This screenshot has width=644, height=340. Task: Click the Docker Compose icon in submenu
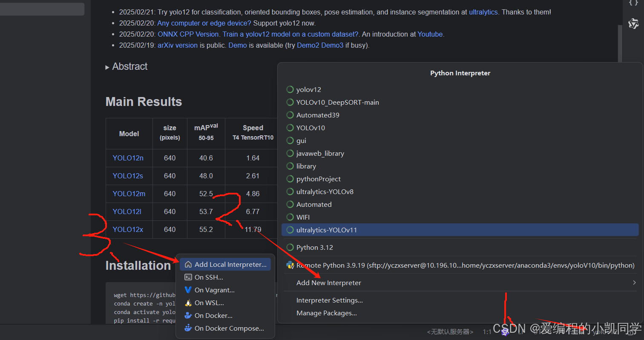tap(188, 328)
